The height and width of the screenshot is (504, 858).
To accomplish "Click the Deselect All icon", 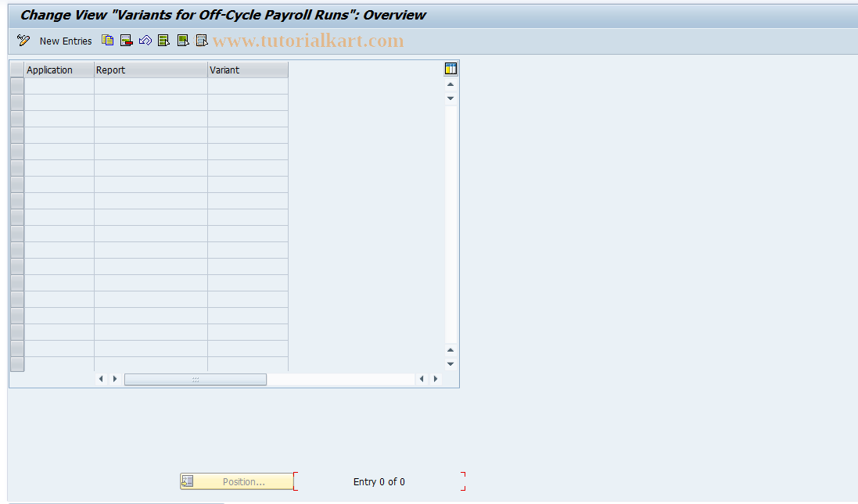I will [x=202, y=41].
